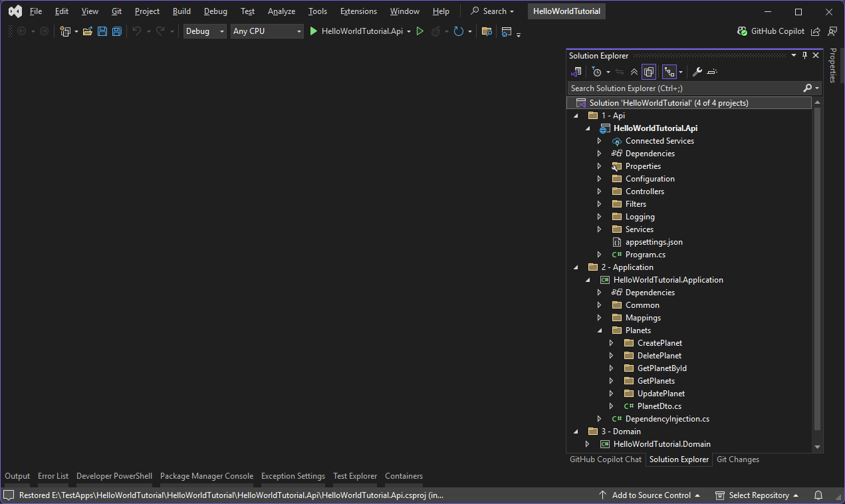Click the Open File folder icon
This screenshot has width=845, height=504.
88,31
